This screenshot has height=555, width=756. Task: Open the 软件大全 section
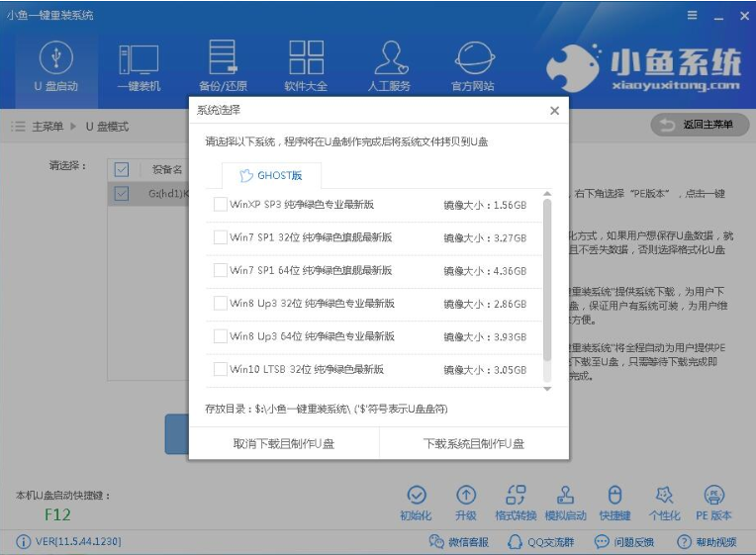point(306,66)
